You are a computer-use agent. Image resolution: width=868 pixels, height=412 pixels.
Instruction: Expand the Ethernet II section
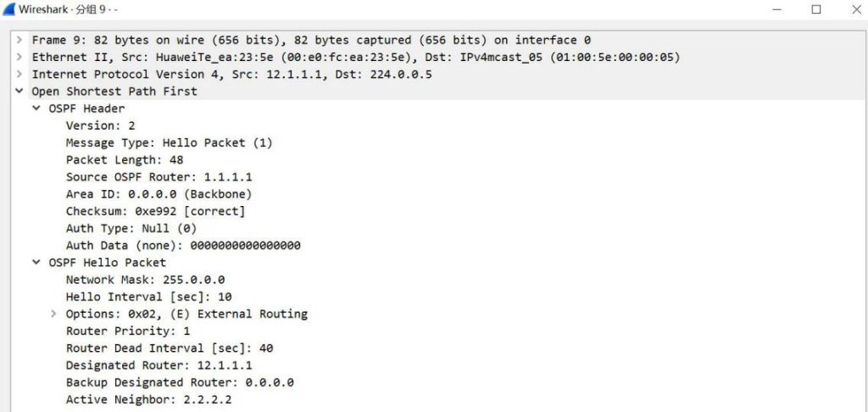pos(20,57)
